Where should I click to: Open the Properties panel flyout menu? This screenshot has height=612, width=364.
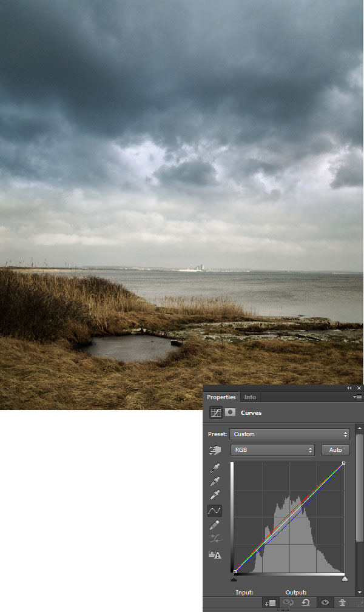click(357, 397)
